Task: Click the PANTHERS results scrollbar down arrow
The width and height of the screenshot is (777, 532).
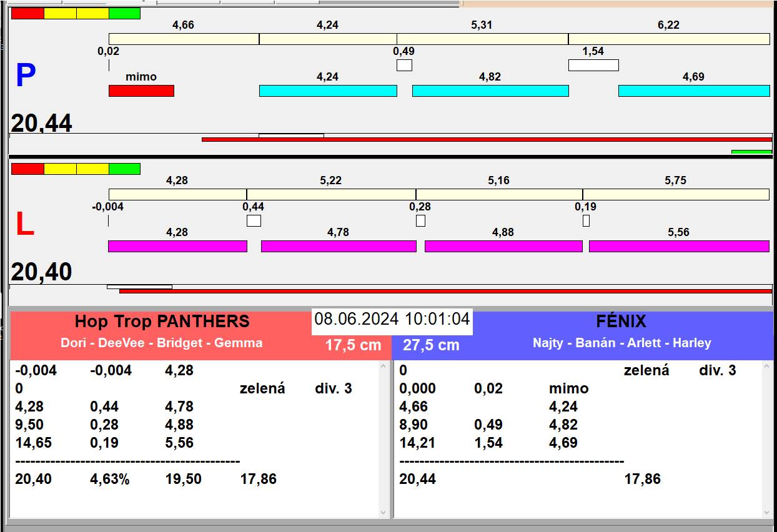Action: [384, 513]
